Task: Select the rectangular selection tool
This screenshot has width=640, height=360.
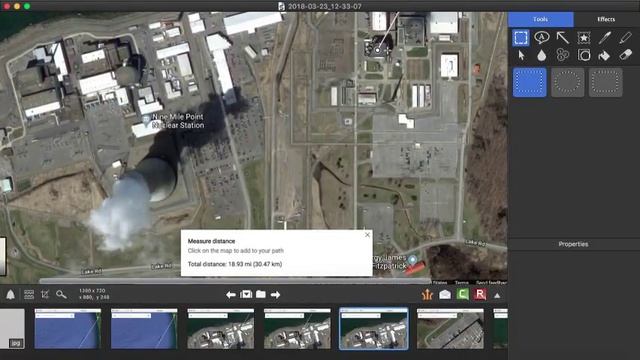Action: point(521,38)
